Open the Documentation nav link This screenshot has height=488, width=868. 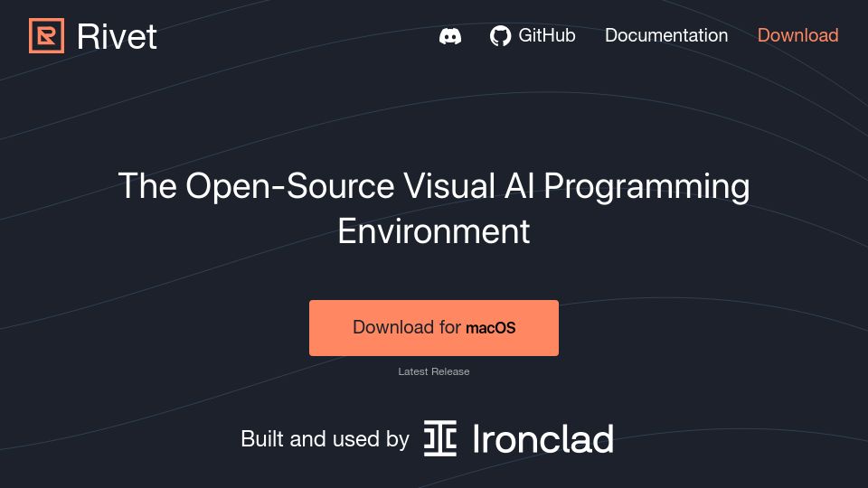click(x=666, y=35)
